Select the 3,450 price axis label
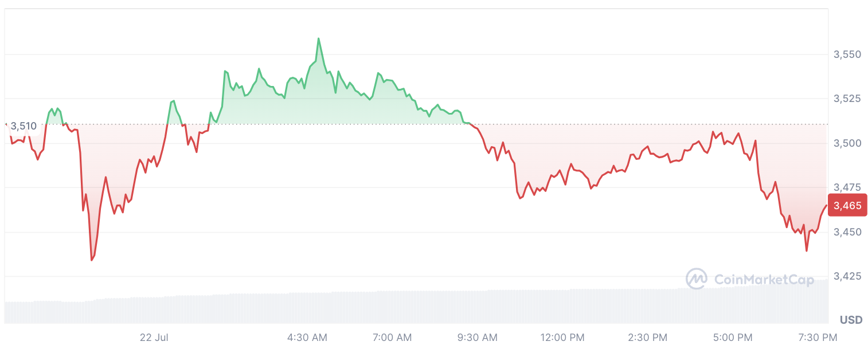 coord(847,232)
